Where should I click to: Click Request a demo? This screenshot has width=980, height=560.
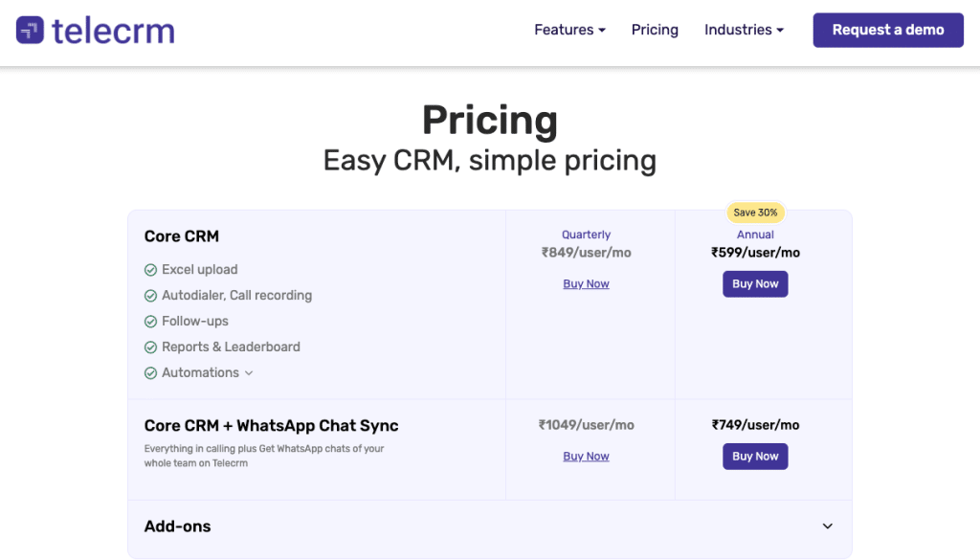click(887, 30)
